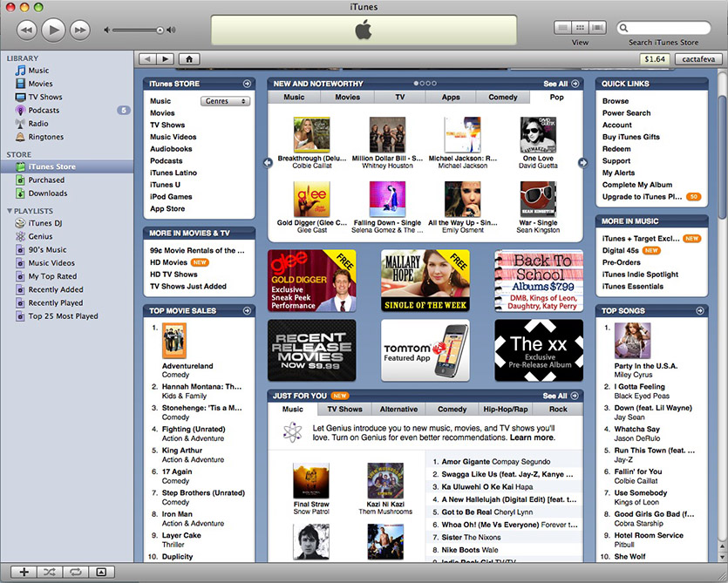Switch to the Comedy tab in New and Noteworthy
The height and width of the screenshot is (583, 728).
[502, 98]
